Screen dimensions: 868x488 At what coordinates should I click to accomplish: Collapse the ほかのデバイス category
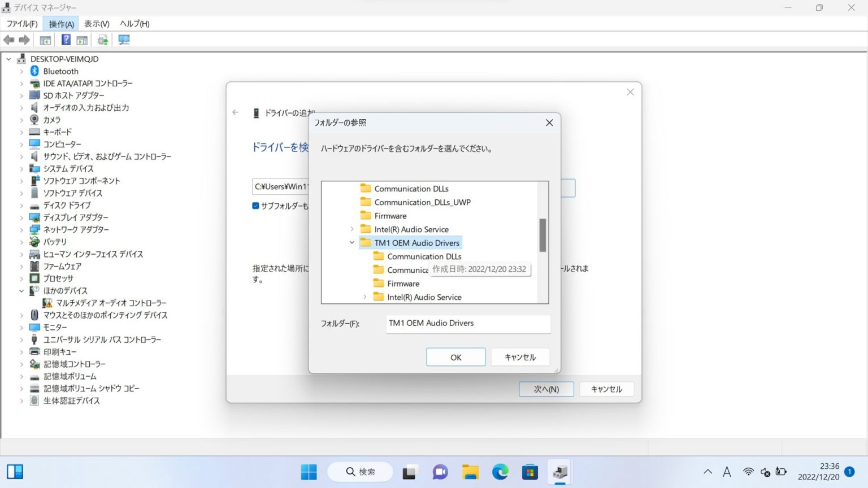pyautogui.click(x=21, y=290)
